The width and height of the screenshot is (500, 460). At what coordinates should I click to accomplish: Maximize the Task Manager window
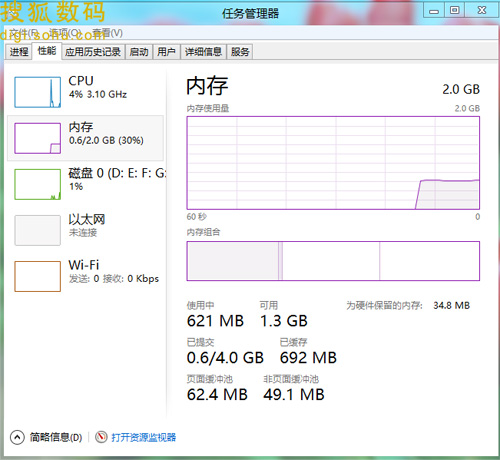pyautogui.click(x=454, y=10)
